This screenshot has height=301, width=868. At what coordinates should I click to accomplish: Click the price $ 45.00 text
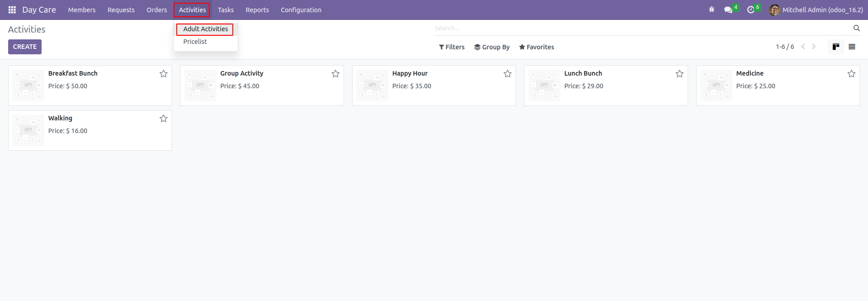point(249,86)
